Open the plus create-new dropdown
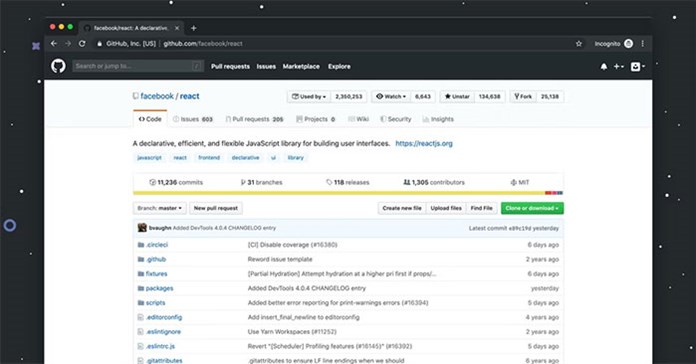696x364 pixels. pyautogui.click(x=619, y=67)
